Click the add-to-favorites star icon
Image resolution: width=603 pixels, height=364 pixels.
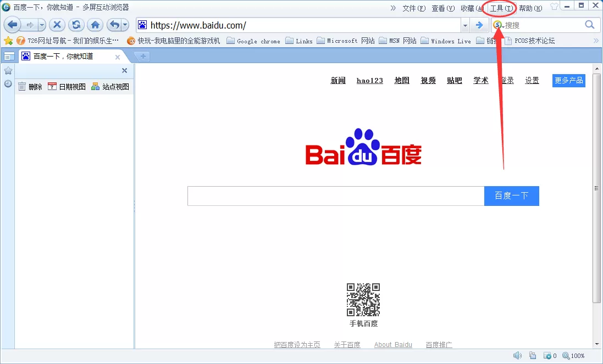[x=8, y=41]
